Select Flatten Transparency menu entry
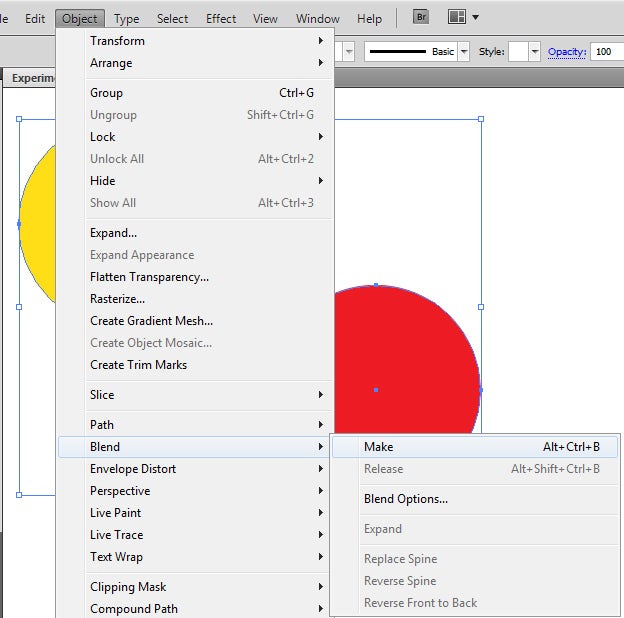Viewport: 624px width, 618px height. click(149, 277)
